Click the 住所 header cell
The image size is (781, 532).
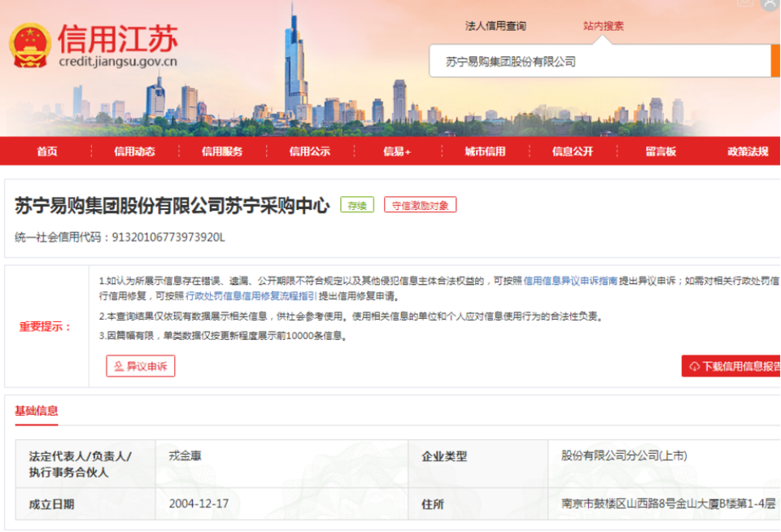click(x=478, y=504)
